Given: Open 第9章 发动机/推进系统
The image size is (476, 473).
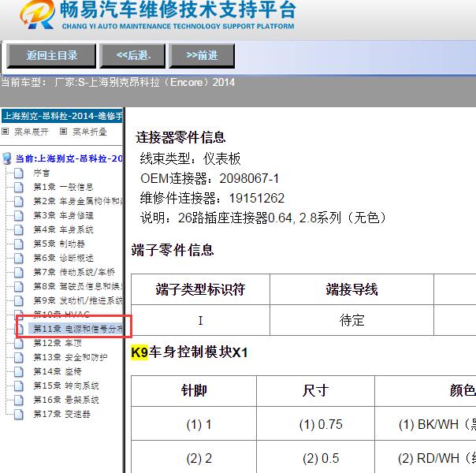Looking at the screenshot, I should [x=78, y=300].
